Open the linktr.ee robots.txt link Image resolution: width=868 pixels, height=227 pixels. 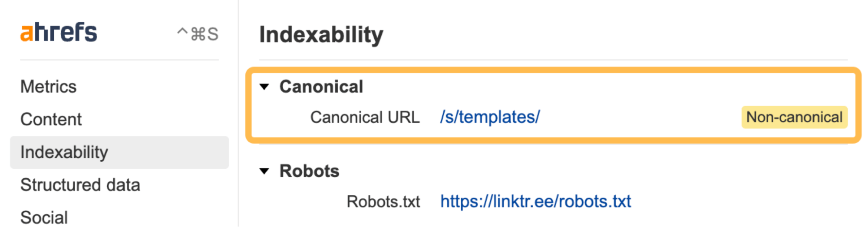point(535,201)
